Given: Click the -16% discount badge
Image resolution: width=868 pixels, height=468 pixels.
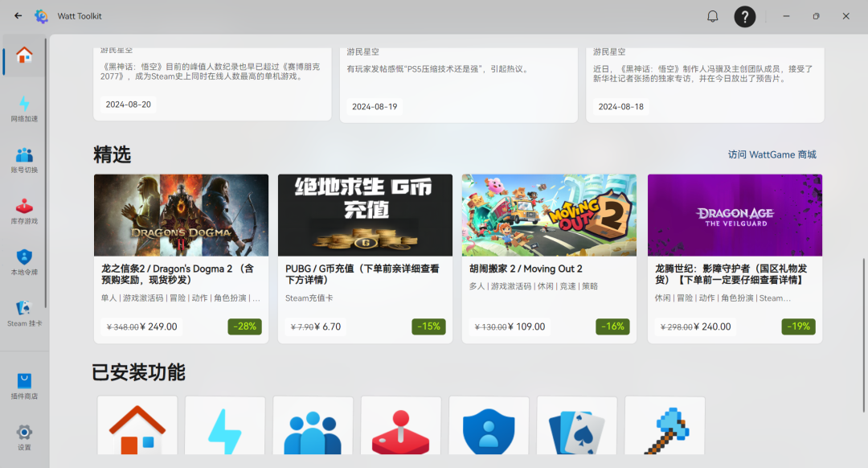Looking at the screenshot, I should [x=612, y=326].
